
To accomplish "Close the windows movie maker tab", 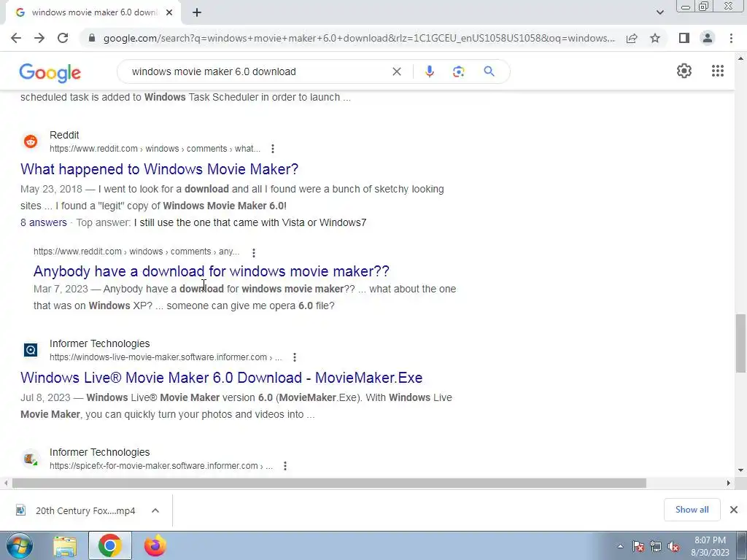I will click(169, 12).
